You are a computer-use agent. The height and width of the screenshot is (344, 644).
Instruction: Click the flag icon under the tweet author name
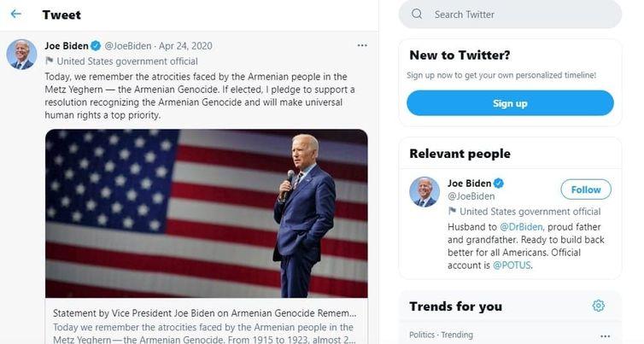pyautogui.click(x=50, y=61)
